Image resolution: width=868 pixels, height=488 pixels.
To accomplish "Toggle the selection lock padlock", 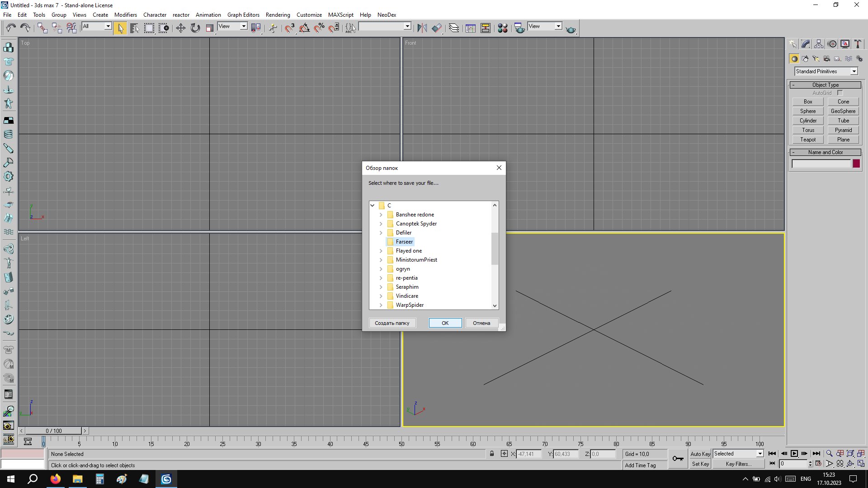I will (x=492, y=454).
